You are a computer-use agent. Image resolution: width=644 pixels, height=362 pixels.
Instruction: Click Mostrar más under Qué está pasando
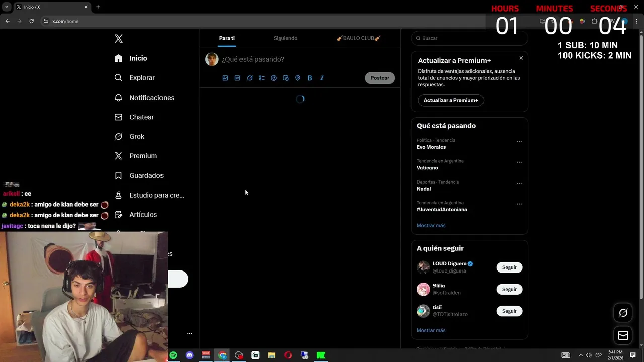431,225
